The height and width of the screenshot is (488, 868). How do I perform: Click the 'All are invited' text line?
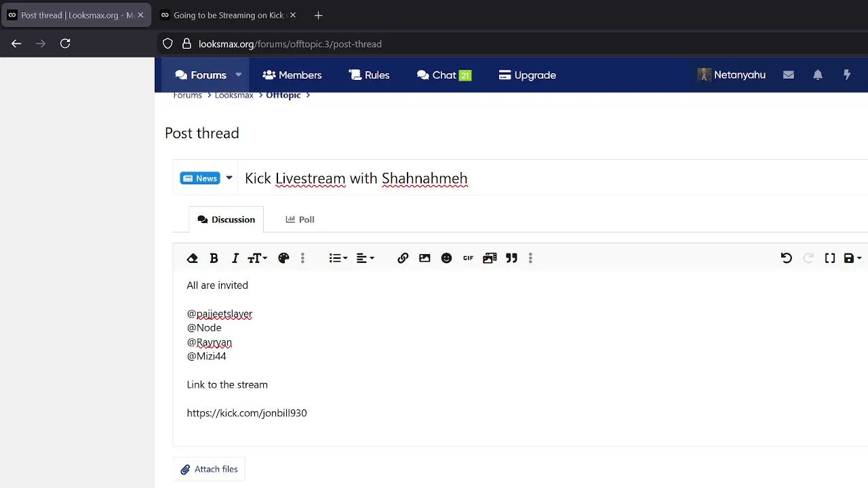218,285
